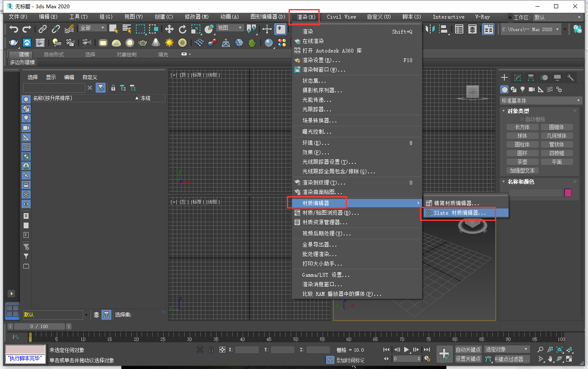Image resolution: width=588 pixels, height=369 pixels.
Task: Click the 茶壶 teapot primitive button
Action: [522, 161]
